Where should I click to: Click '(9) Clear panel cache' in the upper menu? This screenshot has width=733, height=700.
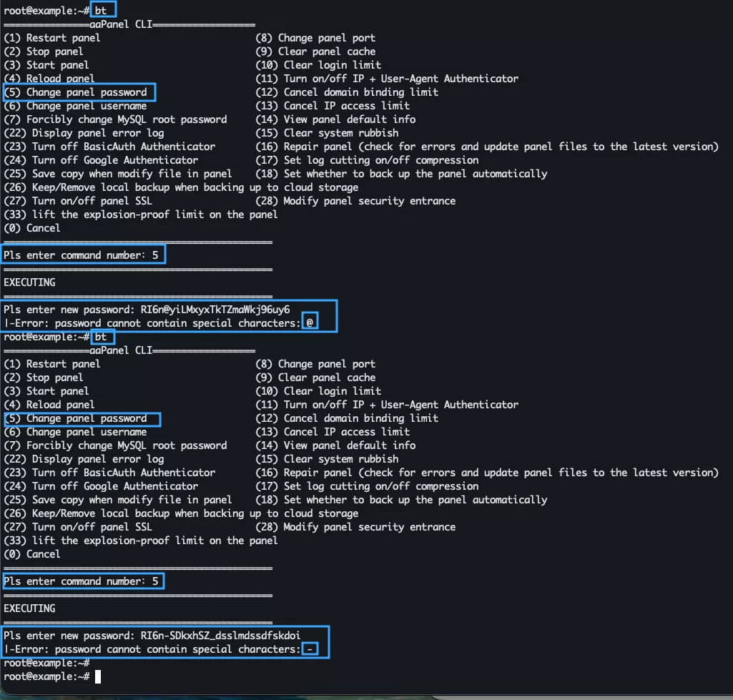(315, 51)
